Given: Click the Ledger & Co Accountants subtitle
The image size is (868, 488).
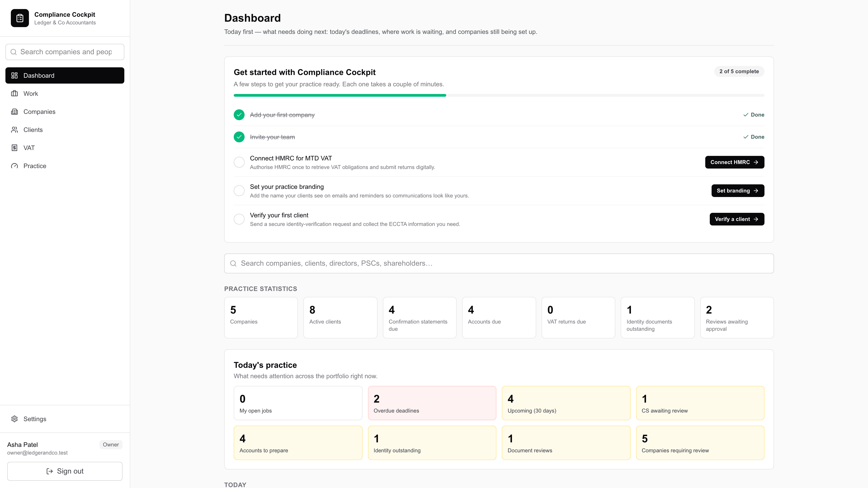Looking at the screenshot, I should 65,23.
